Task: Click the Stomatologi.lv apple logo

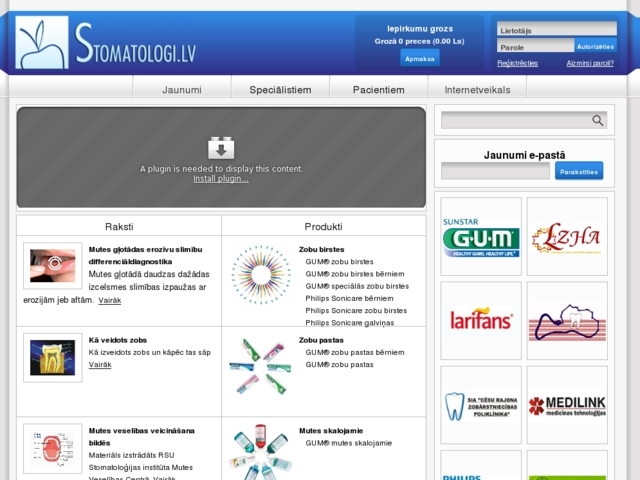Action: [43, 42]
